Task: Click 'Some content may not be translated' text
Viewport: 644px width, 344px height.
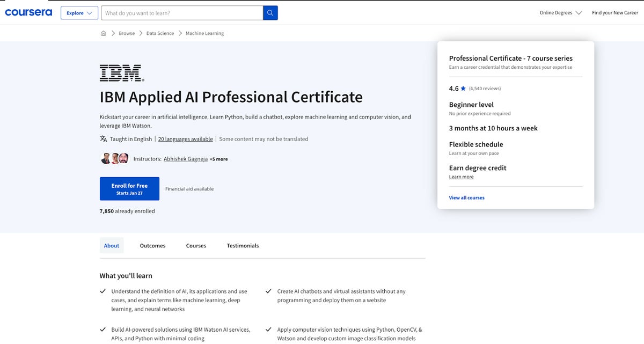Action: pos(264,139)
